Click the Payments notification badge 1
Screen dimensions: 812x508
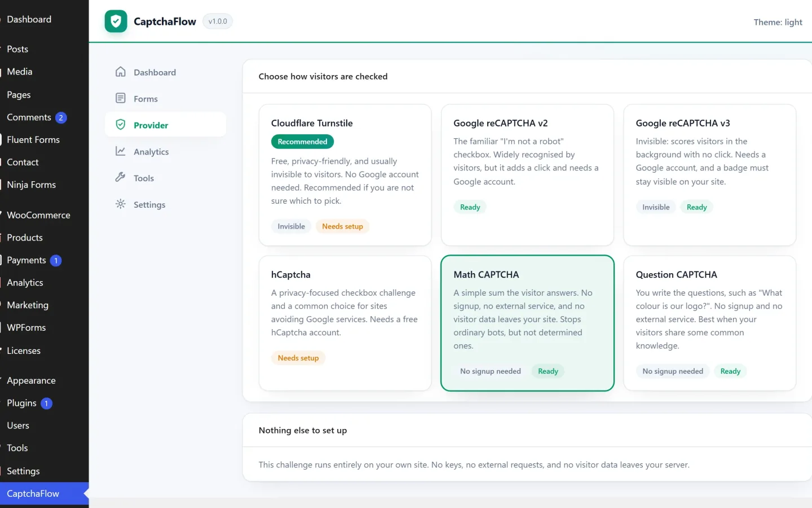56,260
